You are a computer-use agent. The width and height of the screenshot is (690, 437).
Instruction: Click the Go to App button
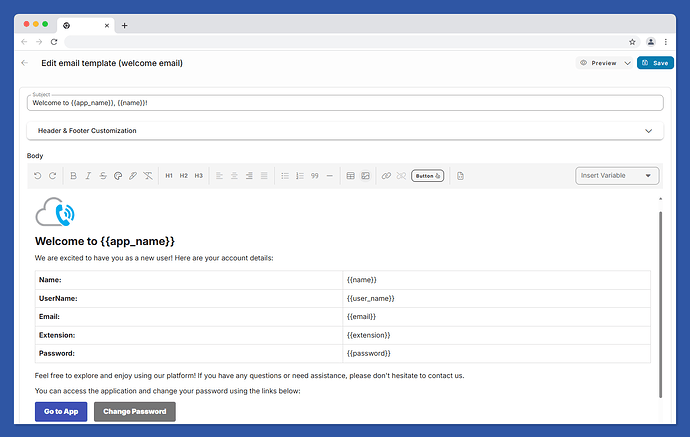[61, 411]
